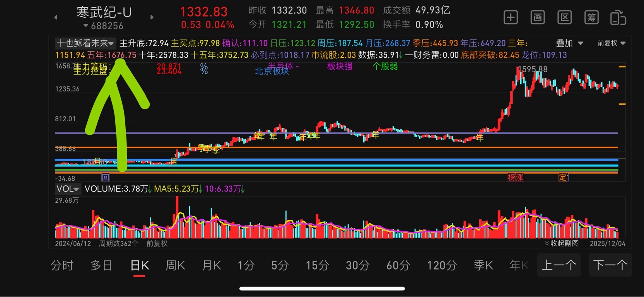Select the 1分 period tab

(246, 265)
